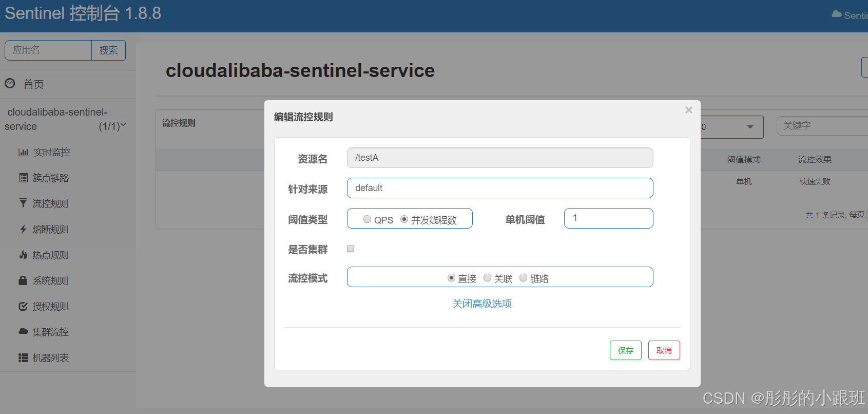Click the 针对来源 field containing default
The image size is (868, 414).
[500, 188]
